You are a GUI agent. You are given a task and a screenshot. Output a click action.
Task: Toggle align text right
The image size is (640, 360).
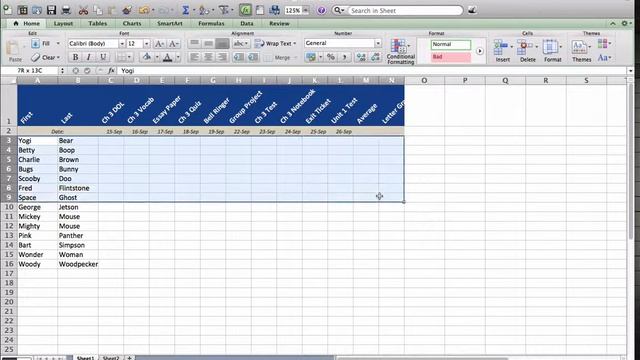[222, 57]
